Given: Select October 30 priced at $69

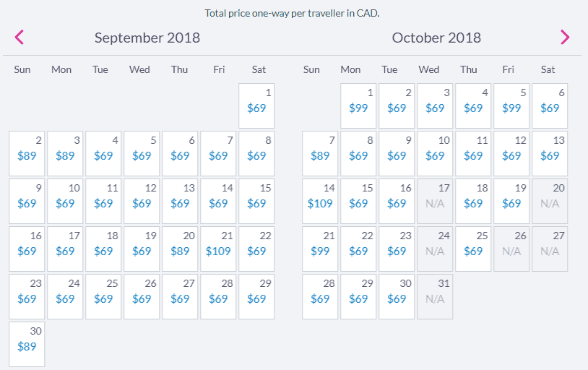Looking at the screenshot, I should click(397, 296).
